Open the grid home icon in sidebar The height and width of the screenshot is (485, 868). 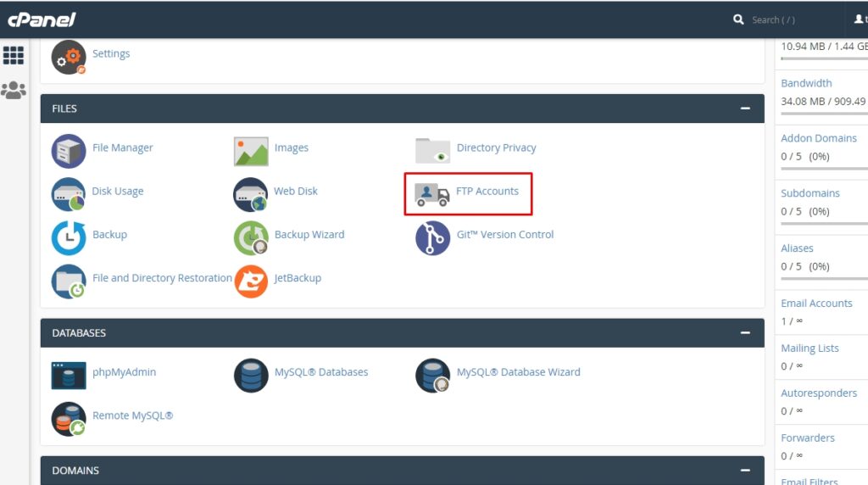14,55
